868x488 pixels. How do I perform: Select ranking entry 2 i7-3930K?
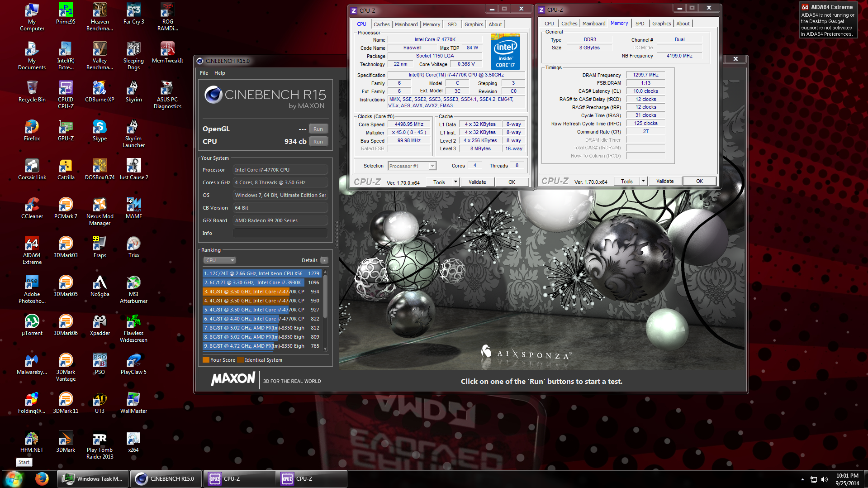tap(261, 282)
